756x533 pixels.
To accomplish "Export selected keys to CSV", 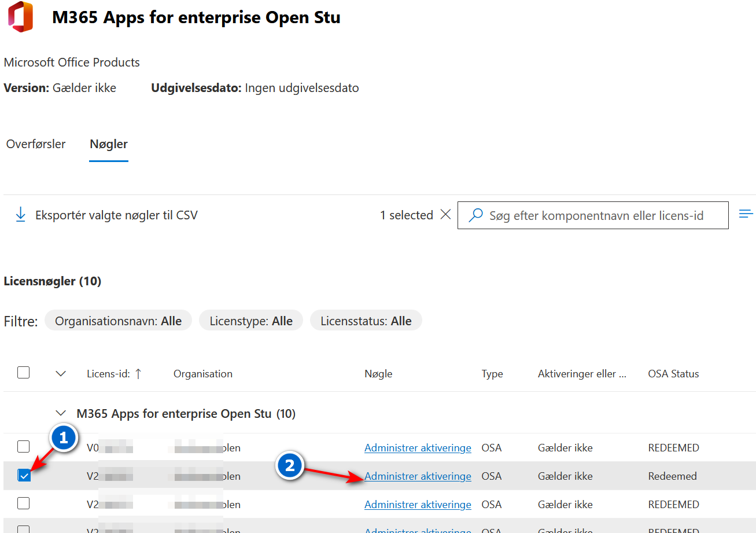I will (116, 215).
